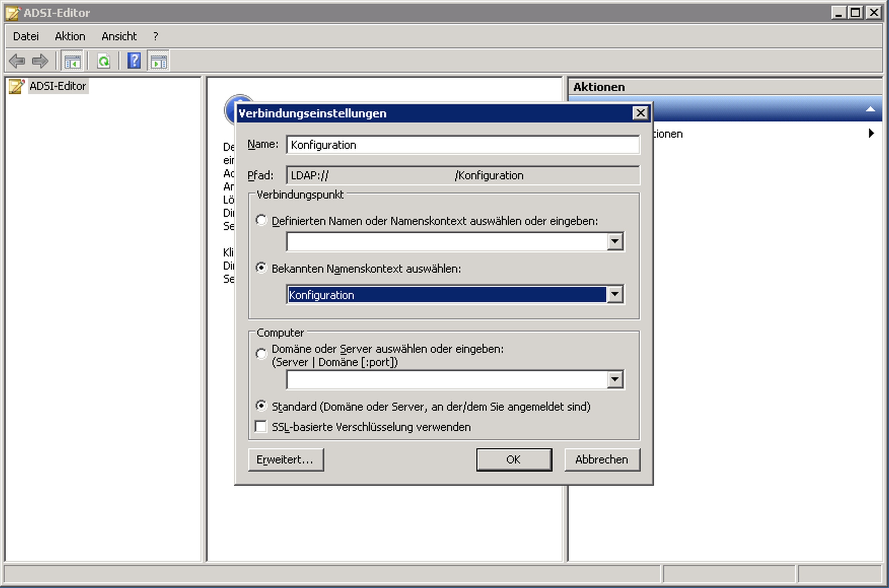Toggle the show/hide console tree icon
Viewport: 889px width, 588px height.
tap(72, 61)
